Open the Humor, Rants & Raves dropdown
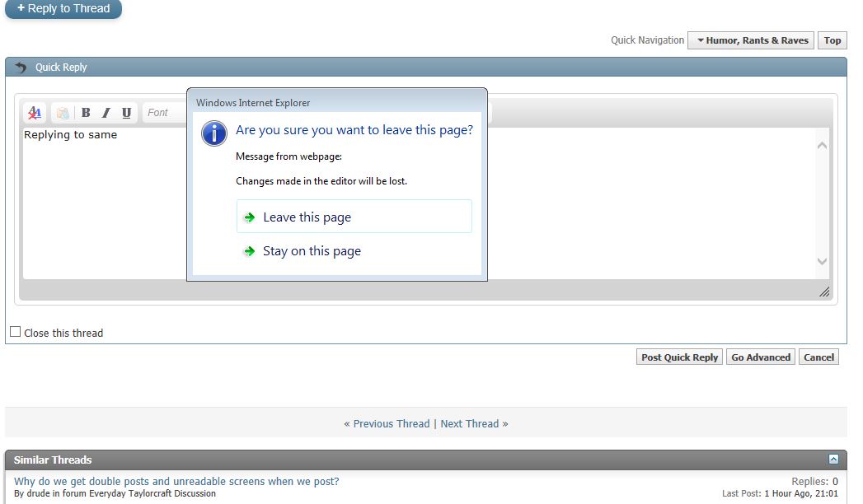 point(751,40)
